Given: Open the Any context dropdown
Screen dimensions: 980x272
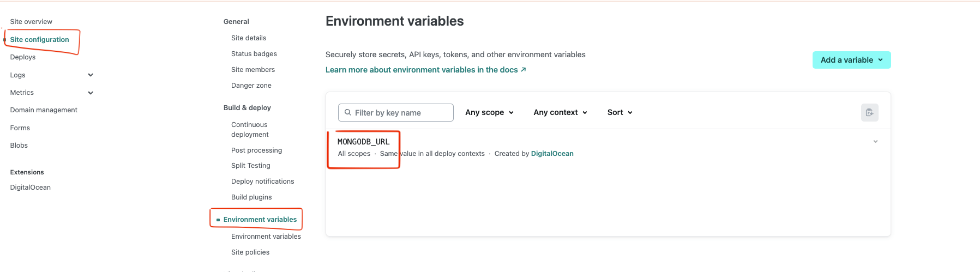Looking at the screenshot, I should tap(560, 112).
